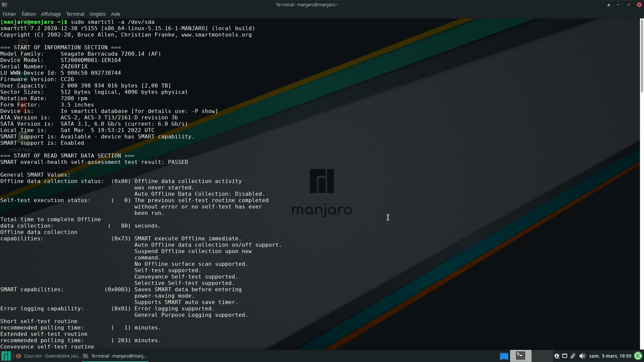644x362 pixels.
Task: Click 'Conveyance Self-test supported.' line
Action: point(186,277)
